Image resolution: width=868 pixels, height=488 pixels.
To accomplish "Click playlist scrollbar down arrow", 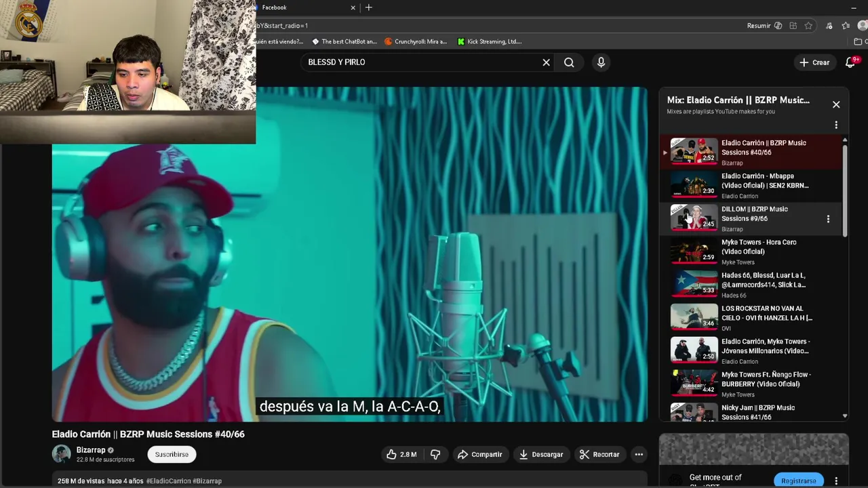I will pos(845,416).
